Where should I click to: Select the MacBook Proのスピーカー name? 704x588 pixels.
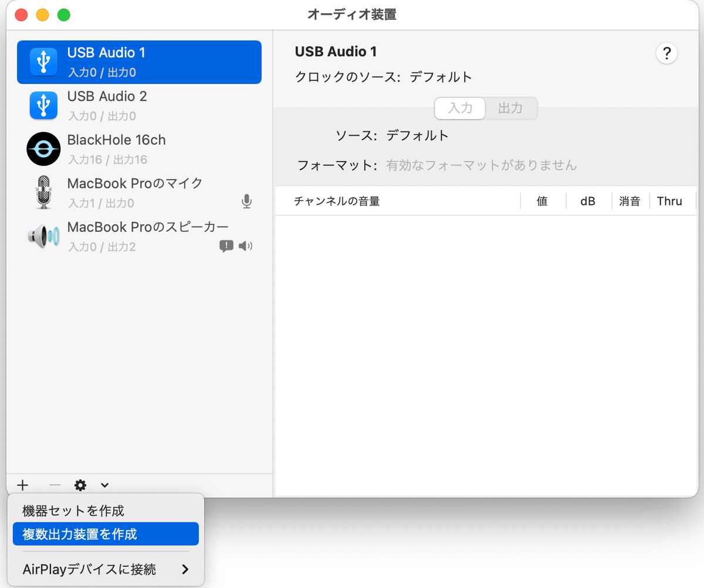click(148, 227)
